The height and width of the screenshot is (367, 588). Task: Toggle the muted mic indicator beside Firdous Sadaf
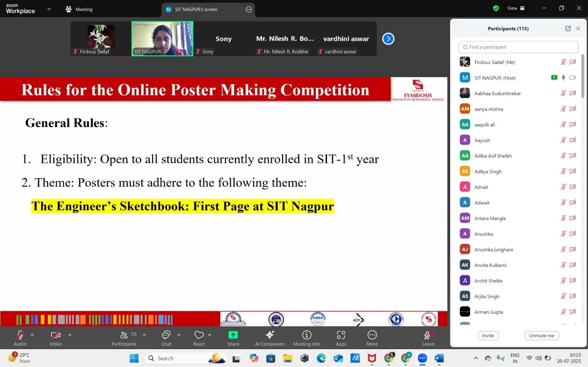(x=563, y=62)
